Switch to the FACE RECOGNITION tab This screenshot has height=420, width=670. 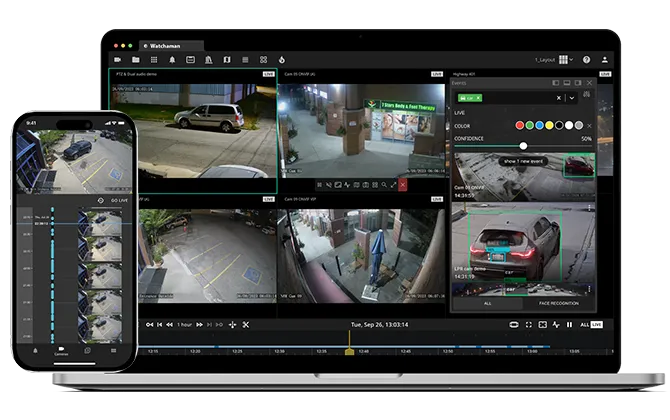(560, 303)
